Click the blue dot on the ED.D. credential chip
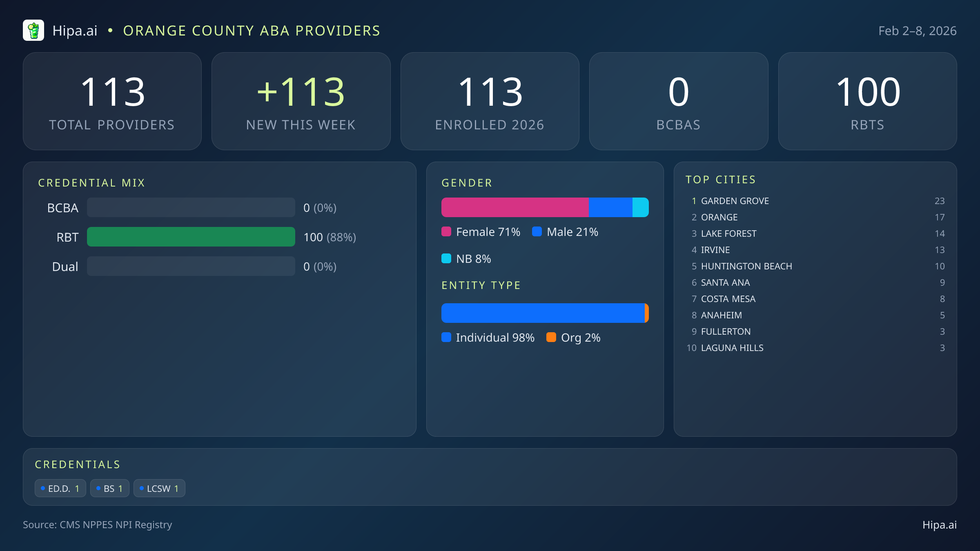 (43, 488)
